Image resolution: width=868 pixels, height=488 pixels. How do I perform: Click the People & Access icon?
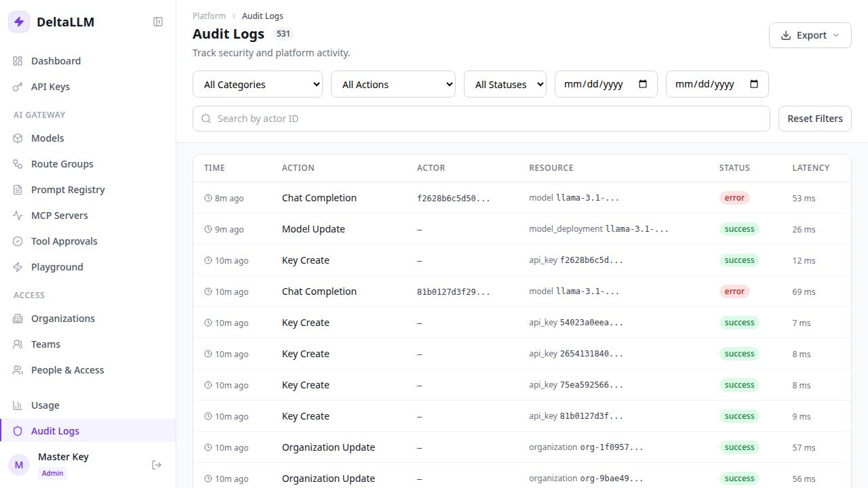(18, 370)
